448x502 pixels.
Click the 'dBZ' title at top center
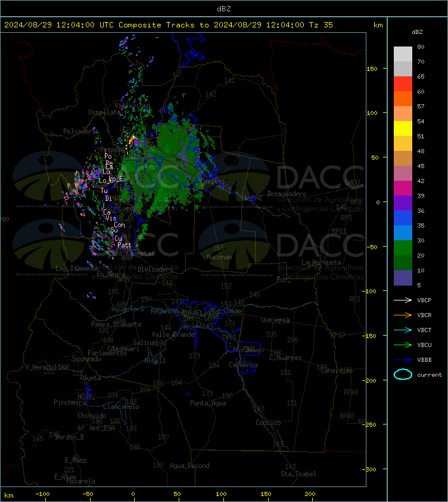tap(223, 9)
